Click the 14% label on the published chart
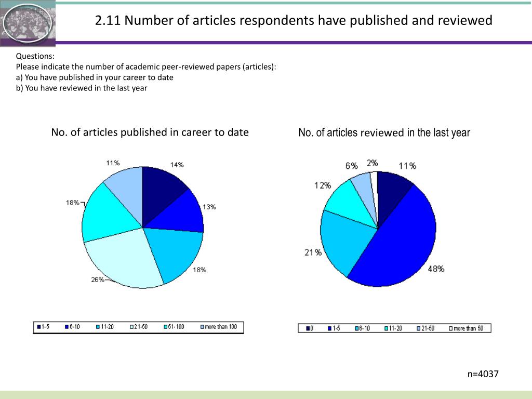 click(177, 165)
